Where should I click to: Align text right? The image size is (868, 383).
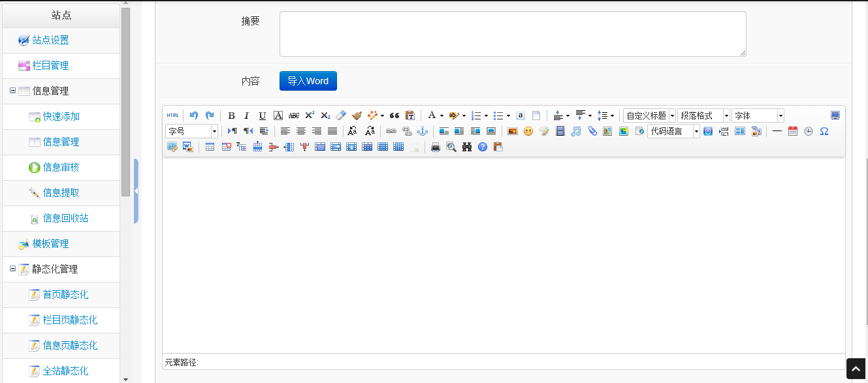click(x=316, y=131)
